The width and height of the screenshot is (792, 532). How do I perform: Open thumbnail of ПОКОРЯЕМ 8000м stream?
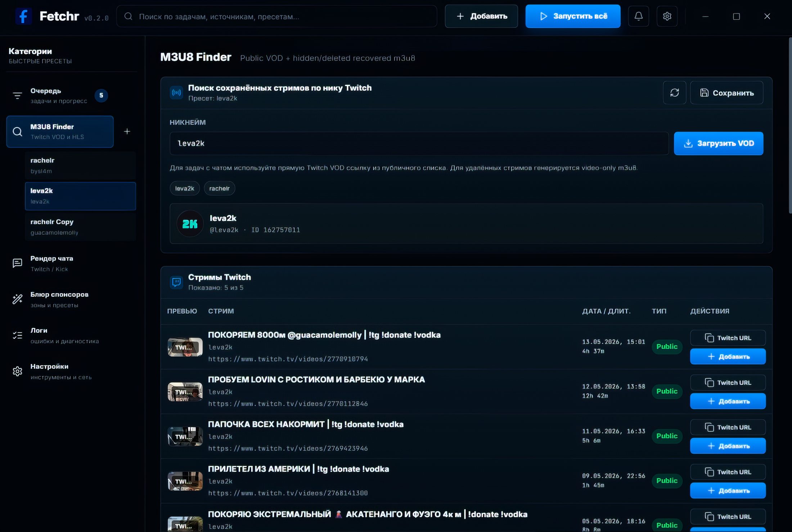[x=185, y=347]
